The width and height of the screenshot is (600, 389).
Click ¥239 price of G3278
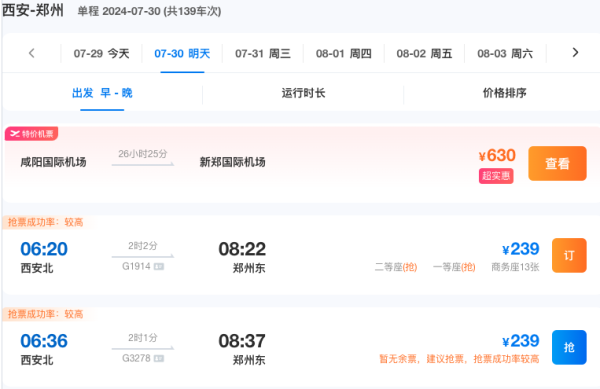(521, 341)
